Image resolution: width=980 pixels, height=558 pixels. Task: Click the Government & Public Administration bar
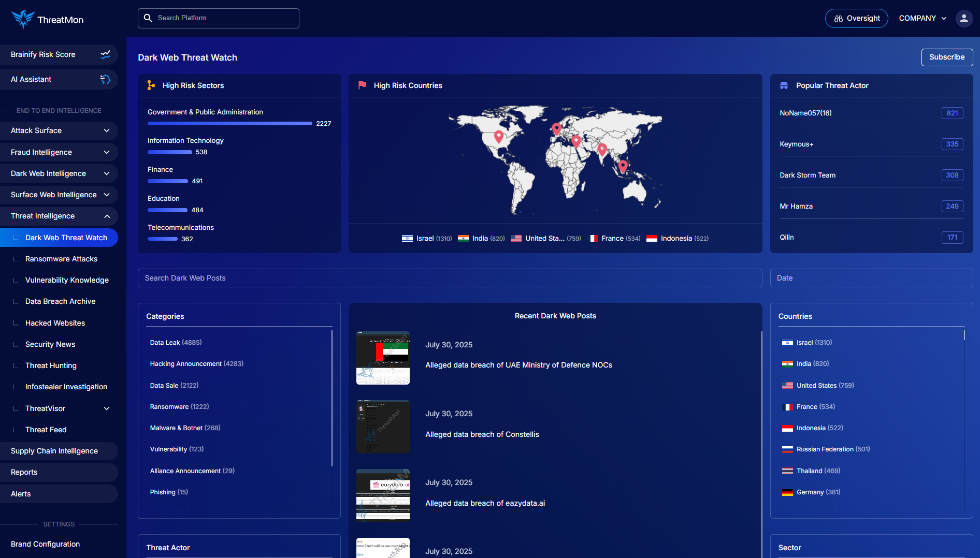click(x=230, y=124)
